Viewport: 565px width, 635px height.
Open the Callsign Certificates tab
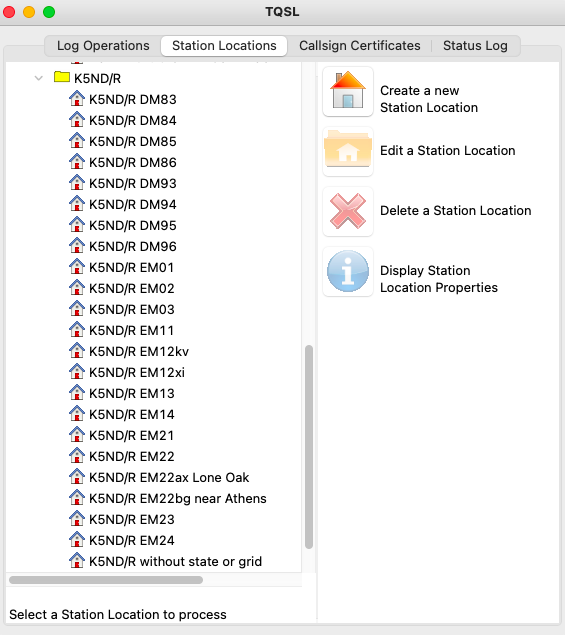(360, 46)
